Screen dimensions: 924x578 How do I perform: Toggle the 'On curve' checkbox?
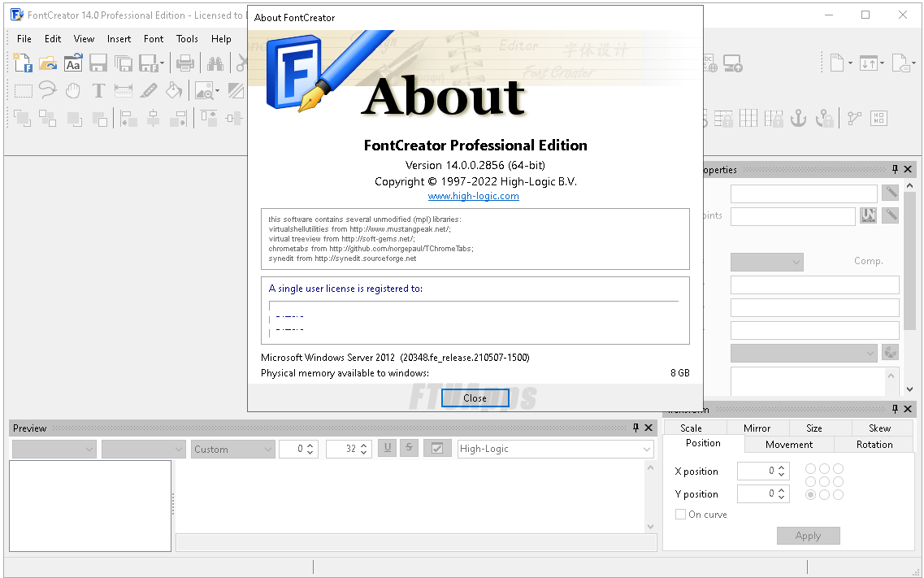[680, 515]
